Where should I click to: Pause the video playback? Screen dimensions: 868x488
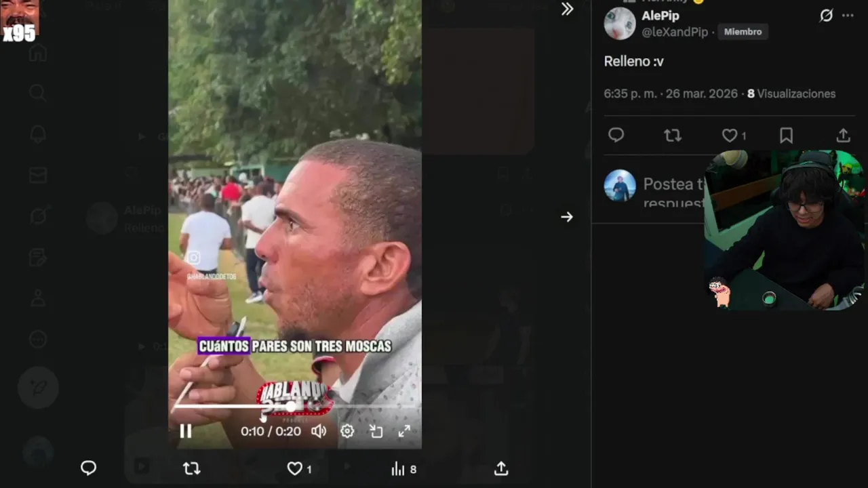click(x=185, y=431)
